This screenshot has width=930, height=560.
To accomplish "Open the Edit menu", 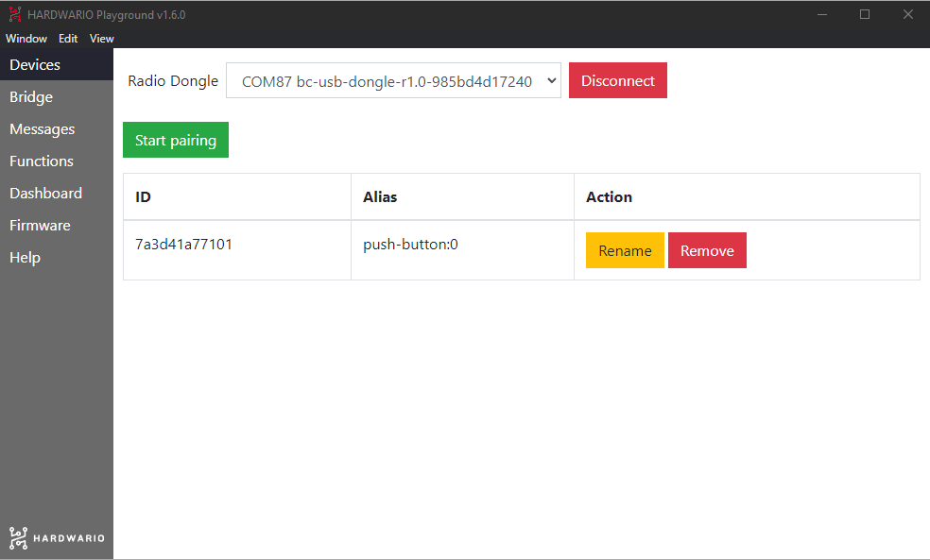I will tap(68, 39).
